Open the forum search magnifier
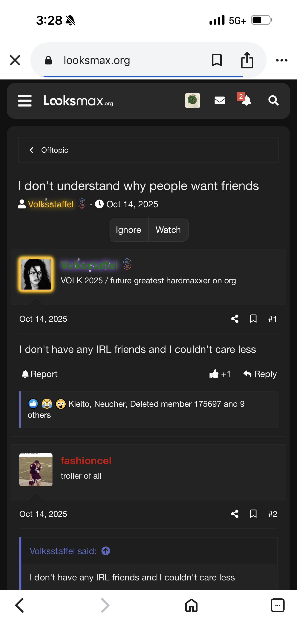The height and width of the screenshot is (644, 297). [x=274, y=100]
